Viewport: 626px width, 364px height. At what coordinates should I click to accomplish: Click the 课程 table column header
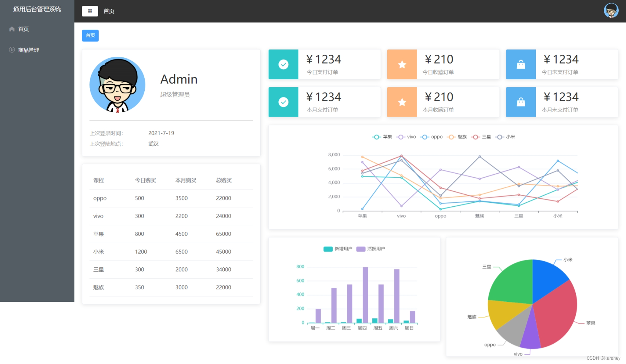coord(99,180)
